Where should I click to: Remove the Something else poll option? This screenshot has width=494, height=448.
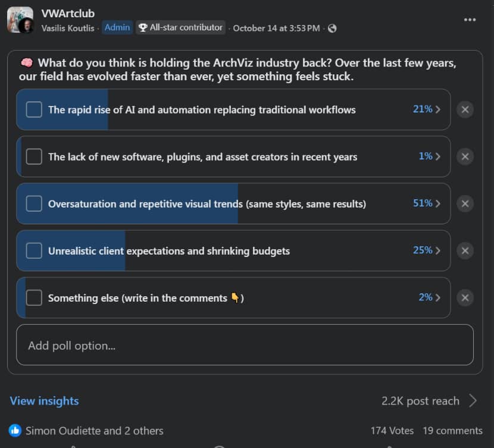[465, 297]
